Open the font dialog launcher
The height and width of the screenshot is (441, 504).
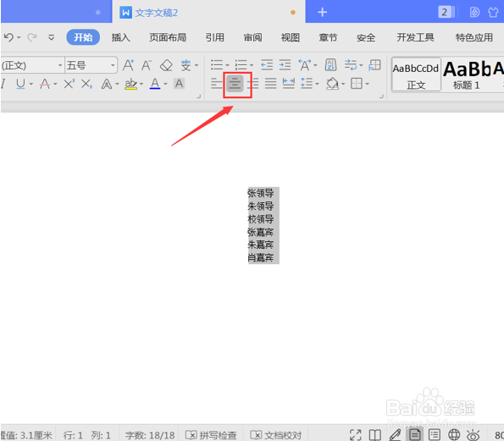pyautogui.click(x=199, y=96)
